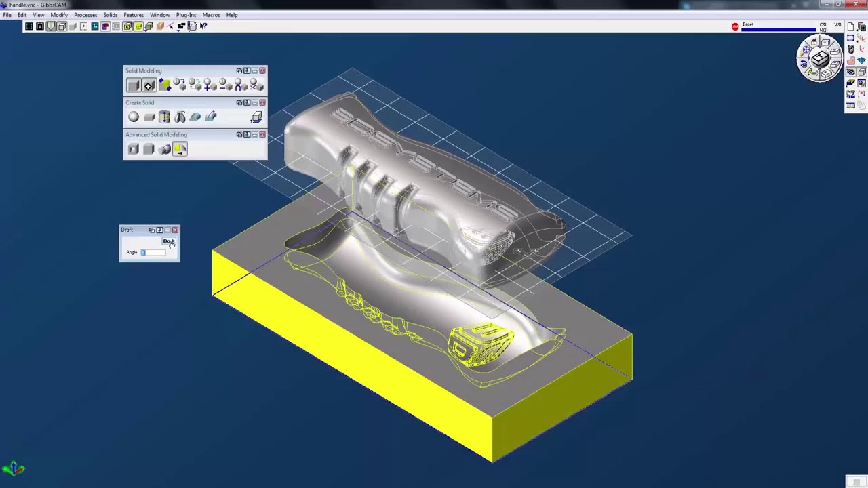868x488 pixels.
Task: Select the offset solid tool in Advanced Solid Modeling
Action: (149, 149)
